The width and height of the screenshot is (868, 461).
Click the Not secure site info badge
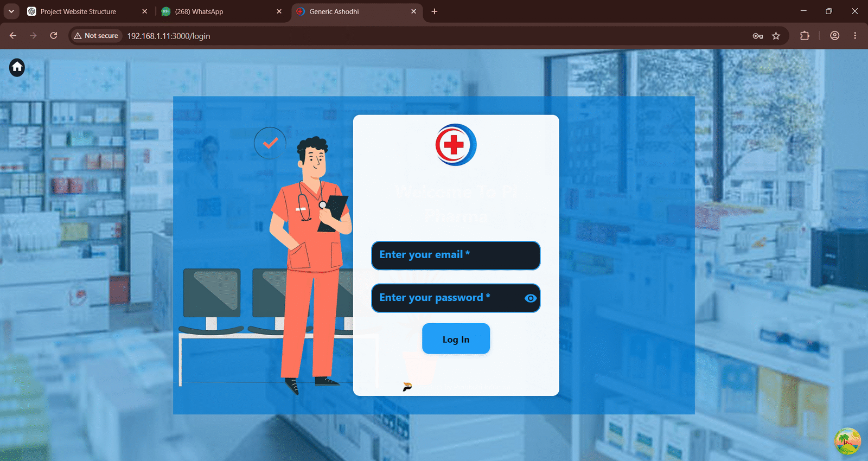coord(96,36)
